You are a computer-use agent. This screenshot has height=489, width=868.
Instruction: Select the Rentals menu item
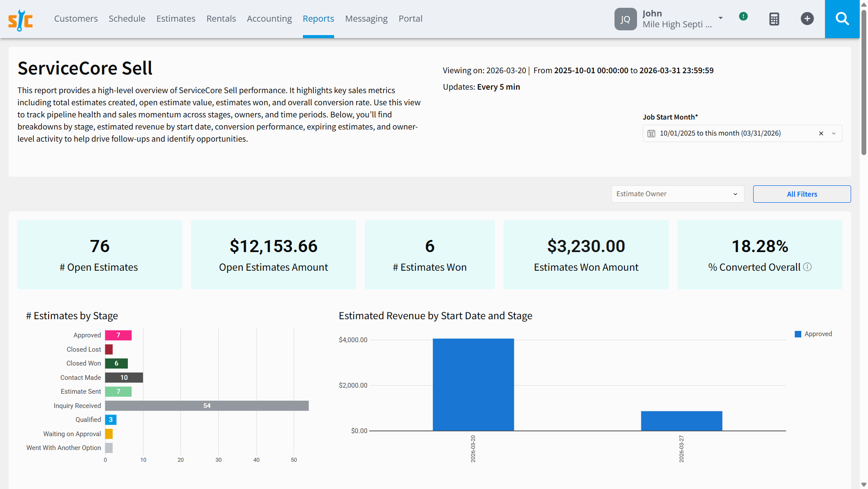pyautogui.click(x=221, y=19)
